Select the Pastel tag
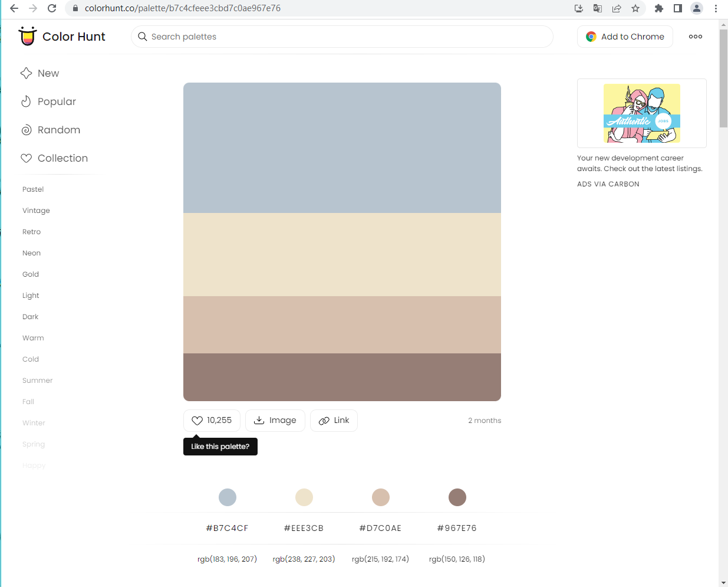The image size is (728, 587). pos(33,189)
